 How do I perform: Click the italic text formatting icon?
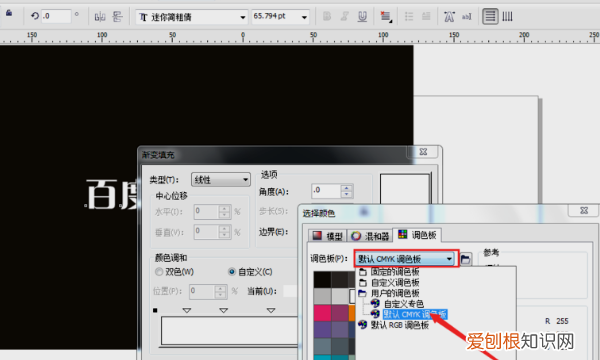pos(344,16)
